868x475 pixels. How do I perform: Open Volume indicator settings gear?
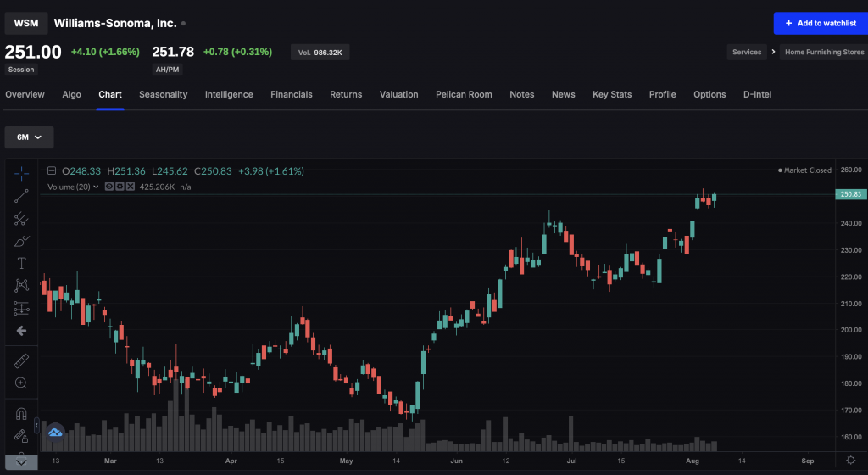[120, 187]
